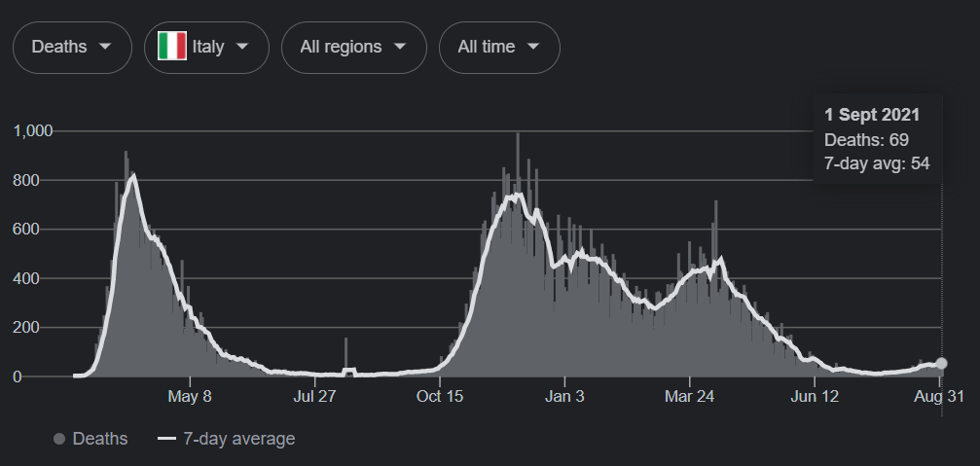Click the highlighted end data point marker
The width and height of the screenshot is (980, 466).
(941, 363)
